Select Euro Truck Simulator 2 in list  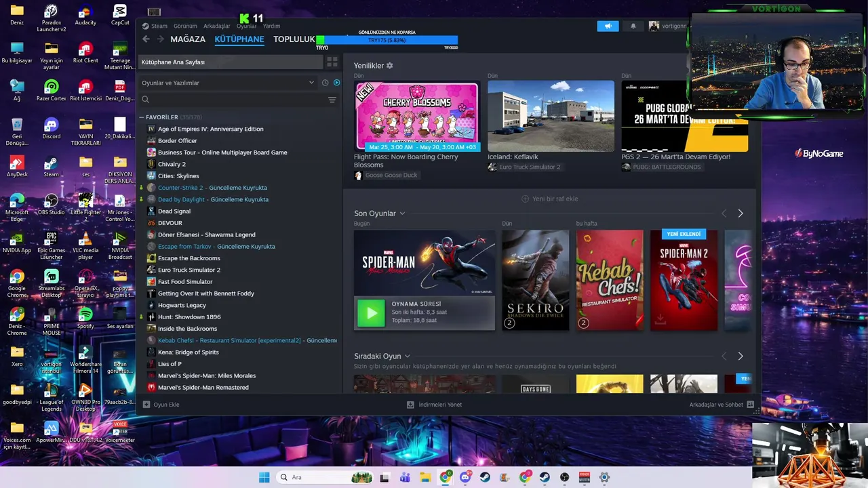tap(189, 270)
